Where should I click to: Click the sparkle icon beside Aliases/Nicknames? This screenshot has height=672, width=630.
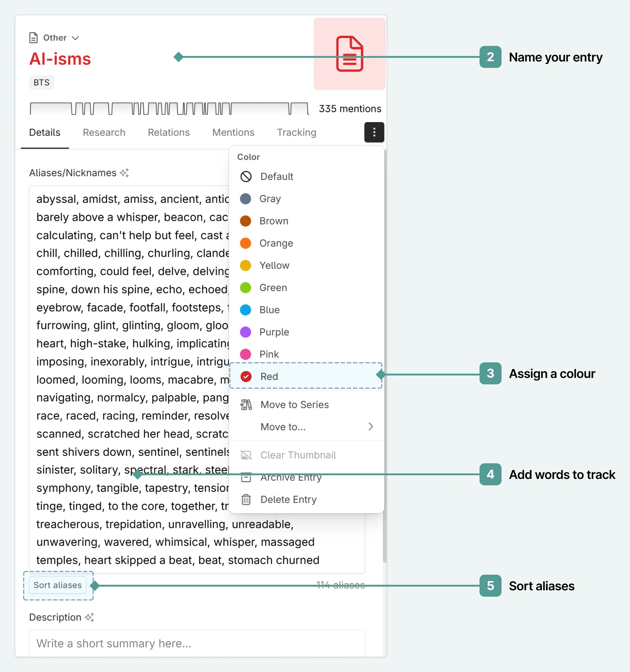(x=124, y=173)
